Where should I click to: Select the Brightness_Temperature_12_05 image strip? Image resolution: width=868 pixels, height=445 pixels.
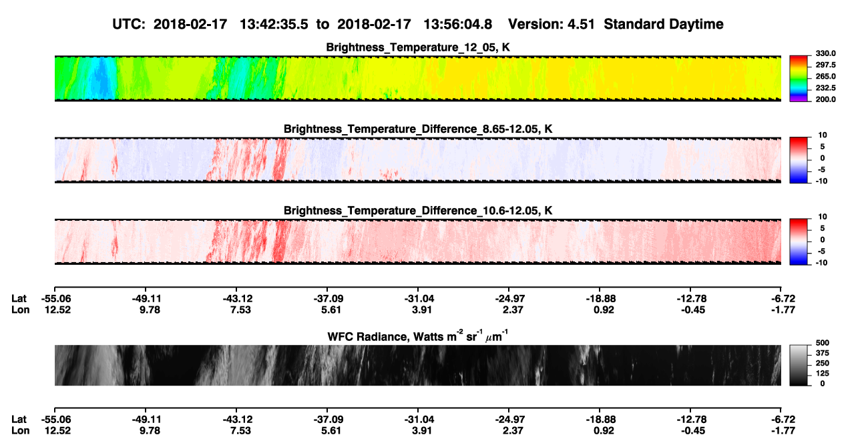[417, 79]
